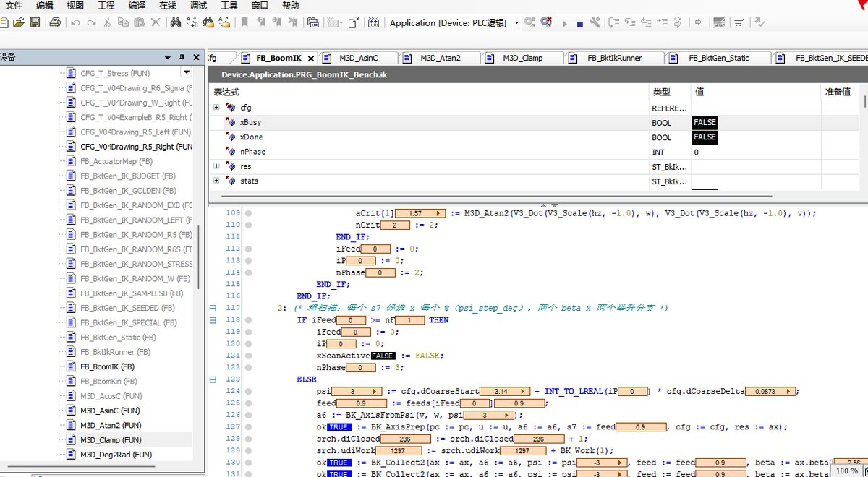Click the Logout icon with red X

tap(545, 23)
